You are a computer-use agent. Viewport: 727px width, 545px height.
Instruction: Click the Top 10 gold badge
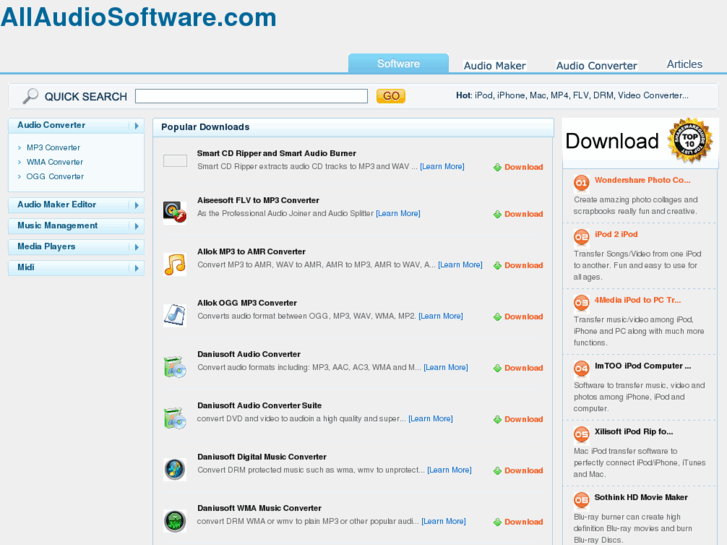[x=690, y=140]
